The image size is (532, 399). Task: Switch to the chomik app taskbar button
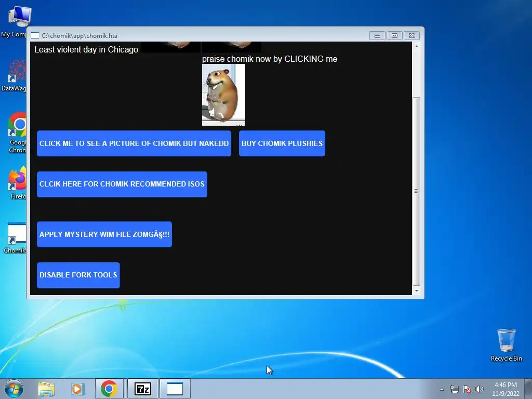[x=175, y=389]
